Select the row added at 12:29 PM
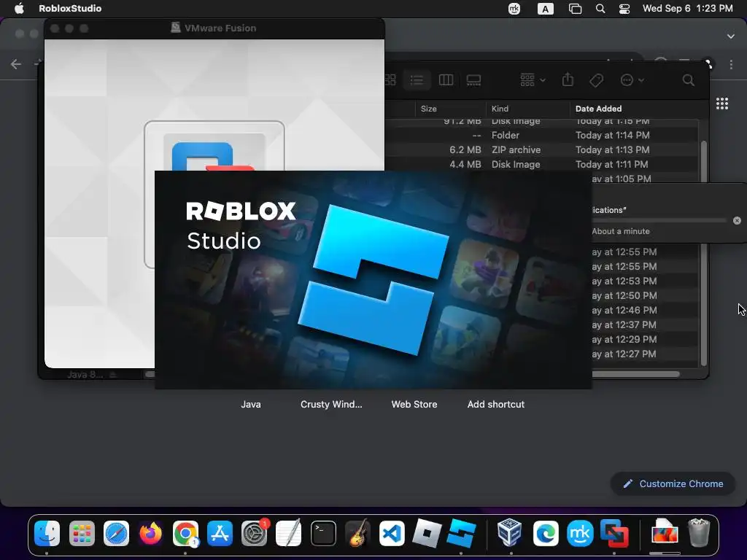The width and height of the screenshot is (747, 560). pos(645,340)
